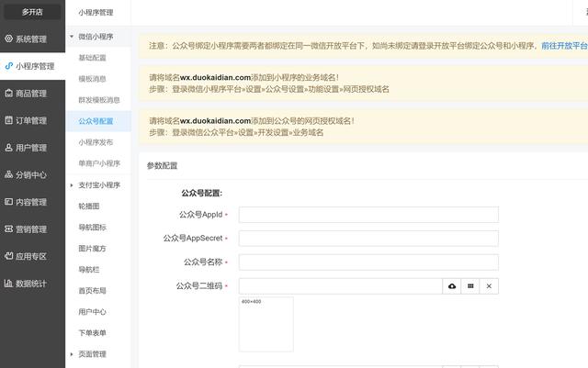This screenshot has height=368, width=588.
Task: Click the 系统管理 gear icon in sidebar
Action: click(8, 39)
